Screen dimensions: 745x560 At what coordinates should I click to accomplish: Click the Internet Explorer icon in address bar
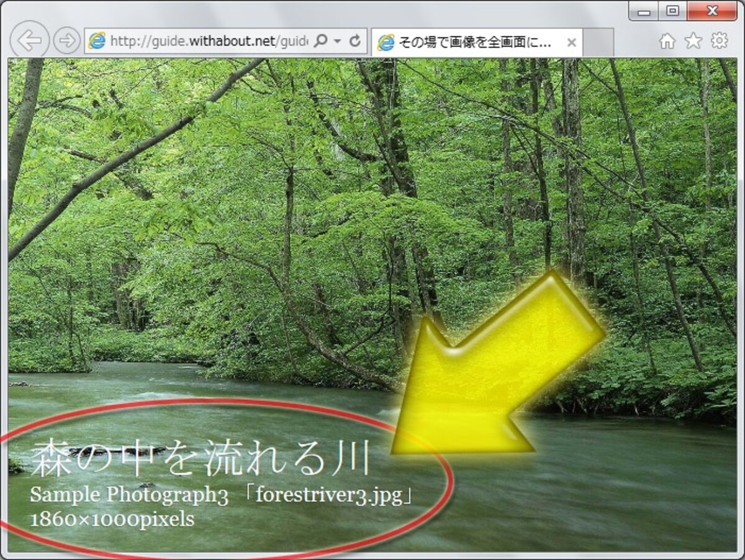coord(97,42)
